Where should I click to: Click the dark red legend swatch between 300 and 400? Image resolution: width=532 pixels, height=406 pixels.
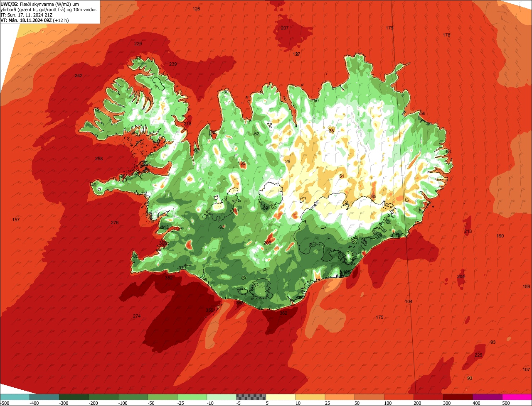457,397
